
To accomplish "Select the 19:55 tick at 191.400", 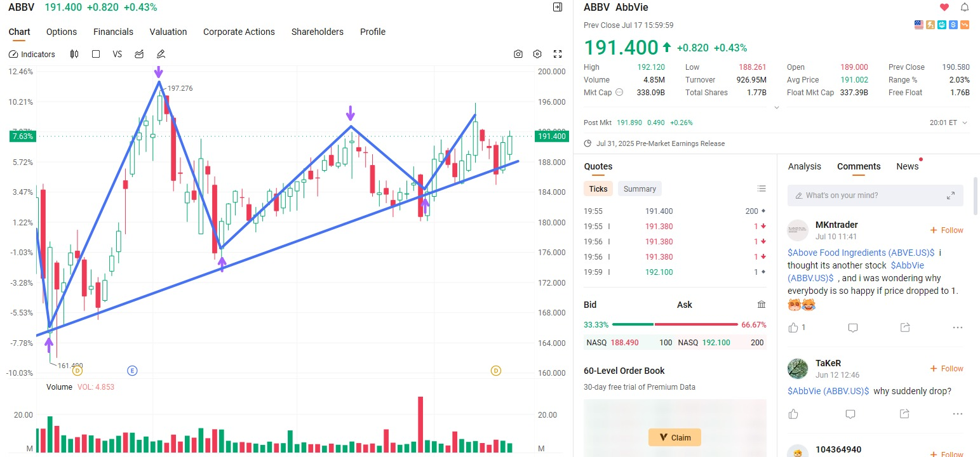I will (x=675, y=211).
